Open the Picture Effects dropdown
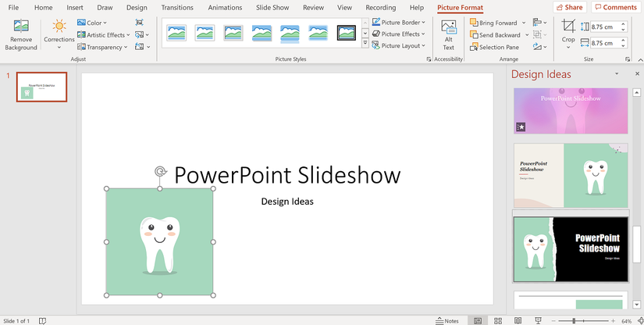 pos(398,34)
